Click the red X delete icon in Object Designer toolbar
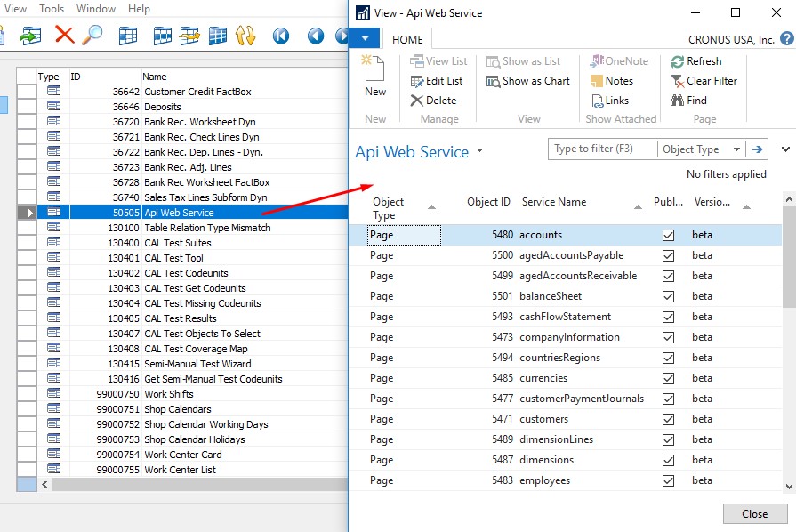The height and width of the screenshot is (532, 796). click(x=64, y=35)
